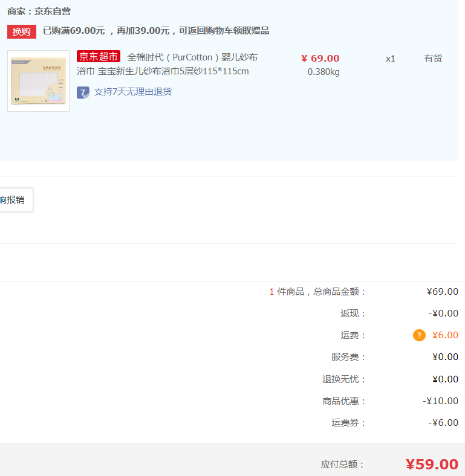Click the partially visible 报销 button
465x476 pixels.
coord(15,200)
